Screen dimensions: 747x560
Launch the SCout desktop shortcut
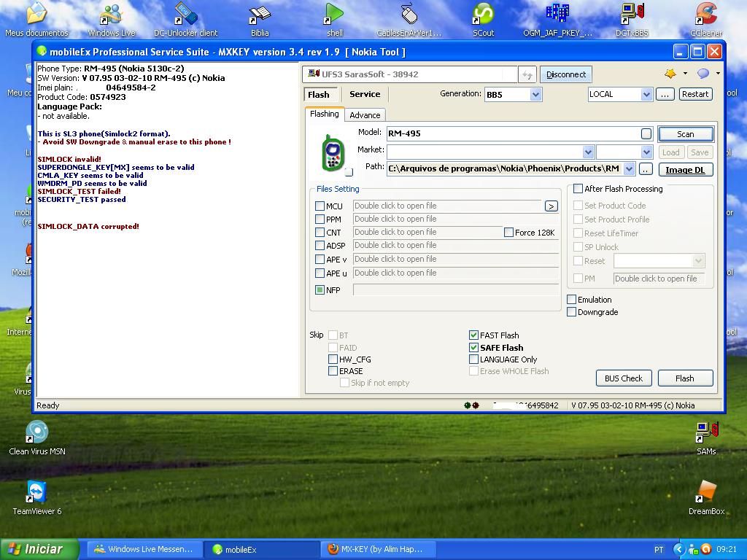483,20
